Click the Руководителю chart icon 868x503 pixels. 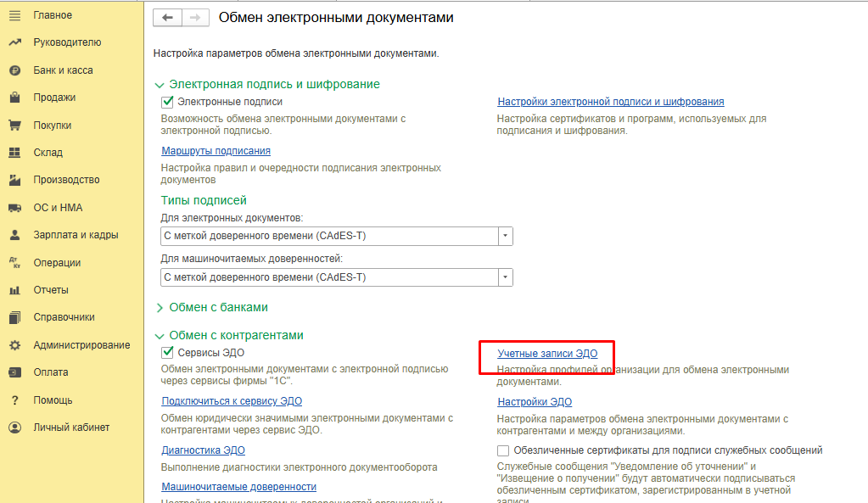pos(15,42)
